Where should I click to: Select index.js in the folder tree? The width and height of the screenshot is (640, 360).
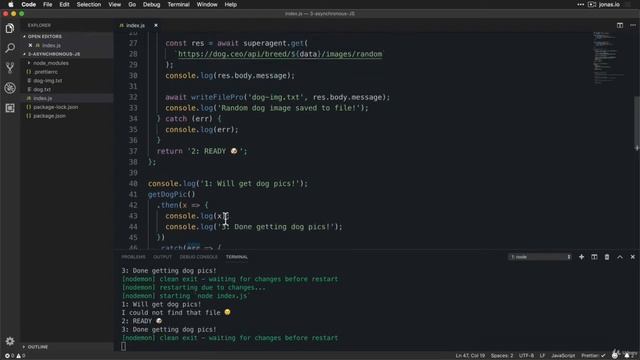(x=42, y=98)
